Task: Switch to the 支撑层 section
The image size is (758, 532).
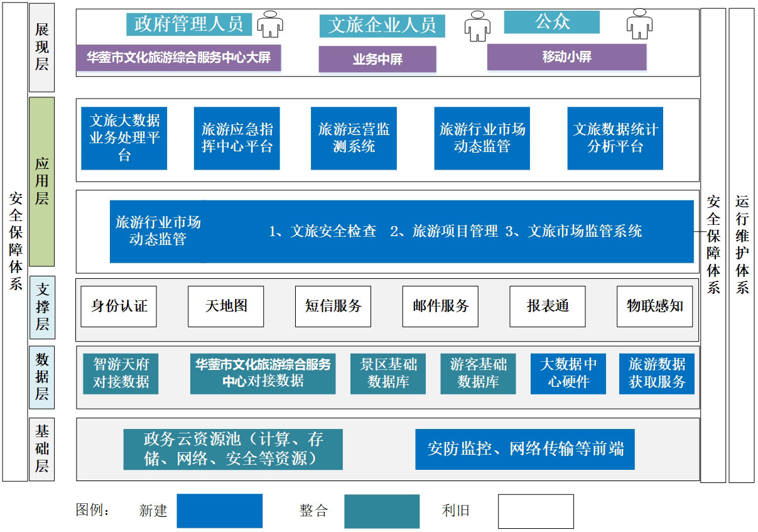Action: 41,306
